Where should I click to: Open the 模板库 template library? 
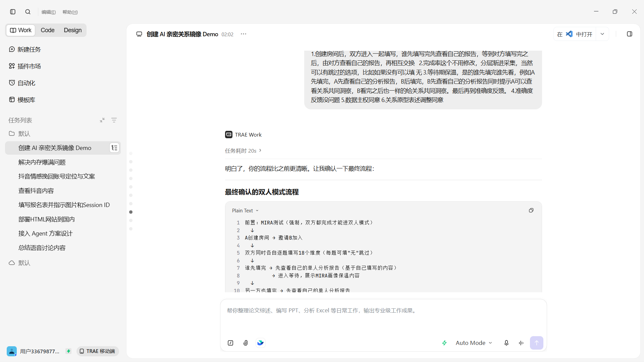click(x=22, y=100)
